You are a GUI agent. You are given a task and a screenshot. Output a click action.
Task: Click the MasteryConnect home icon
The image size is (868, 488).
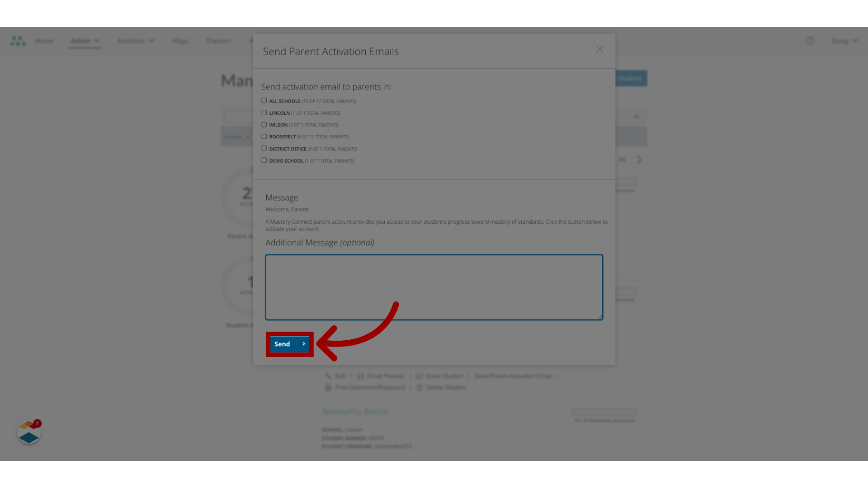click(18, 41)
